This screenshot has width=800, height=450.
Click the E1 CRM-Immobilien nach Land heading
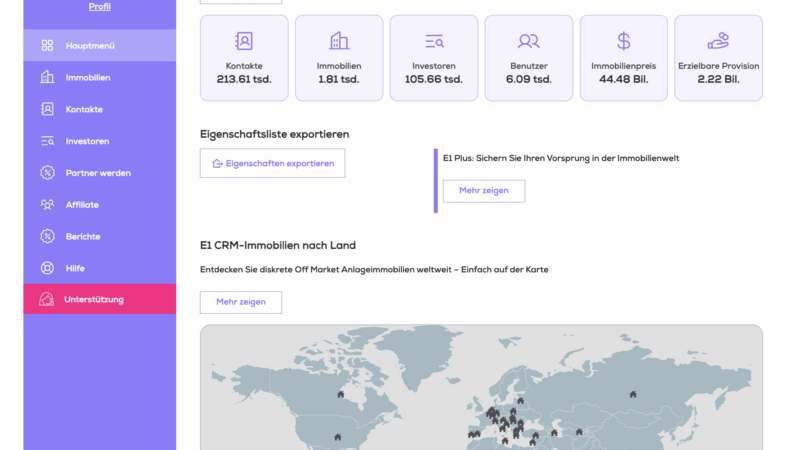click(278, 245)
